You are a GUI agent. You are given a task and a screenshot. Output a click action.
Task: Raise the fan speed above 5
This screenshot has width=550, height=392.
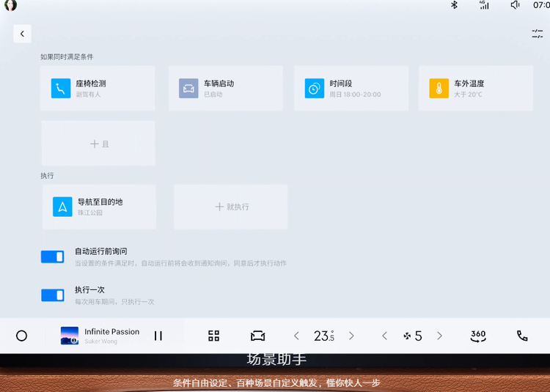439,336
